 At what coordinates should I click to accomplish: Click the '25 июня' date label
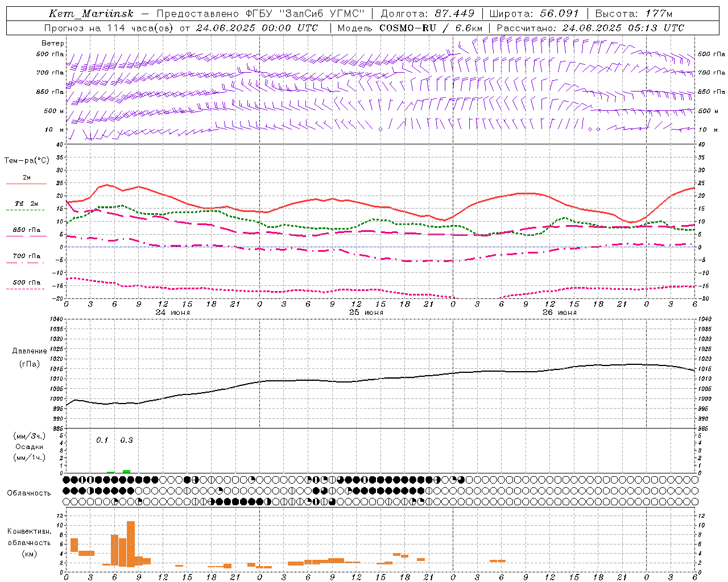pyautogui.click(x=366, y=313)
